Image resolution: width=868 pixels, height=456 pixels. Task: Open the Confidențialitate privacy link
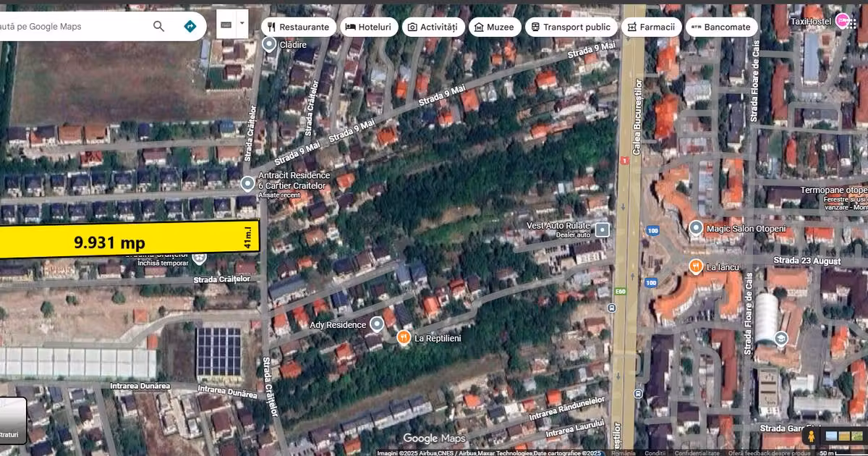pos(696,453)
